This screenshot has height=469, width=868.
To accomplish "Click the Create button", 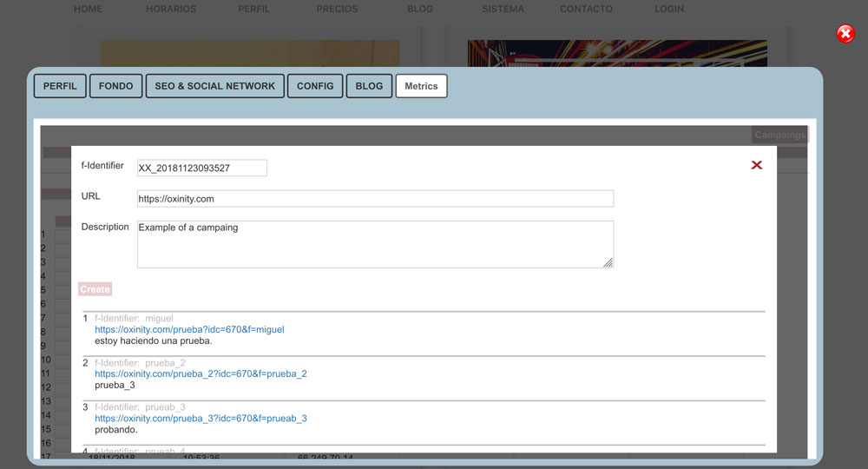I will coord(95,289).
